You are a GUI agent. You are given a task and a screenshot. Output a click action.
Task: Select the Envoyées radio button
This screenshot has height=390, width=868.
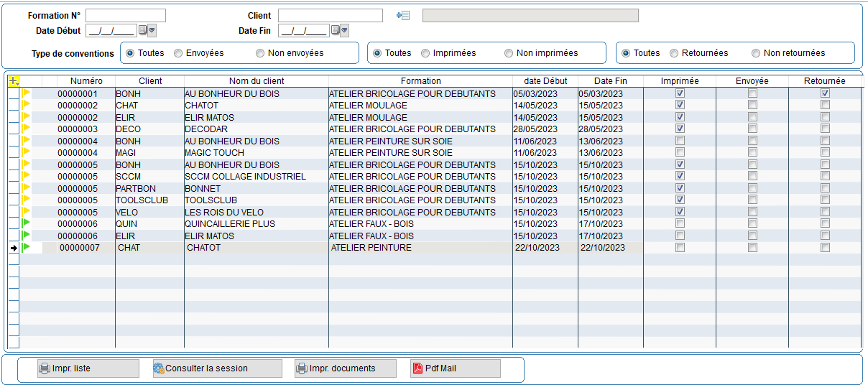(x=178, y=53)
